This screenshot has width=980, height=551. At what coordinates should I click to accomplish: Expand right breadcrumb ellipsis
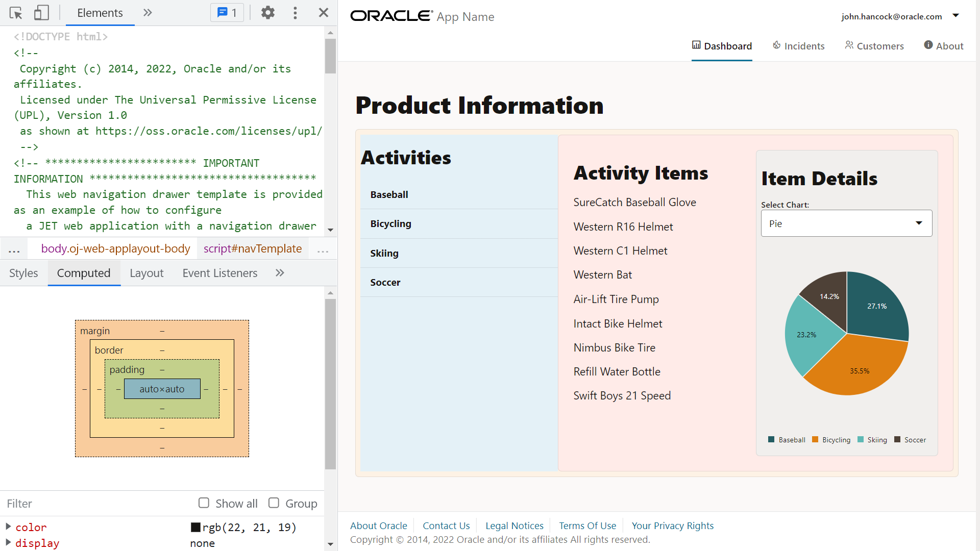tap(323, 249)
